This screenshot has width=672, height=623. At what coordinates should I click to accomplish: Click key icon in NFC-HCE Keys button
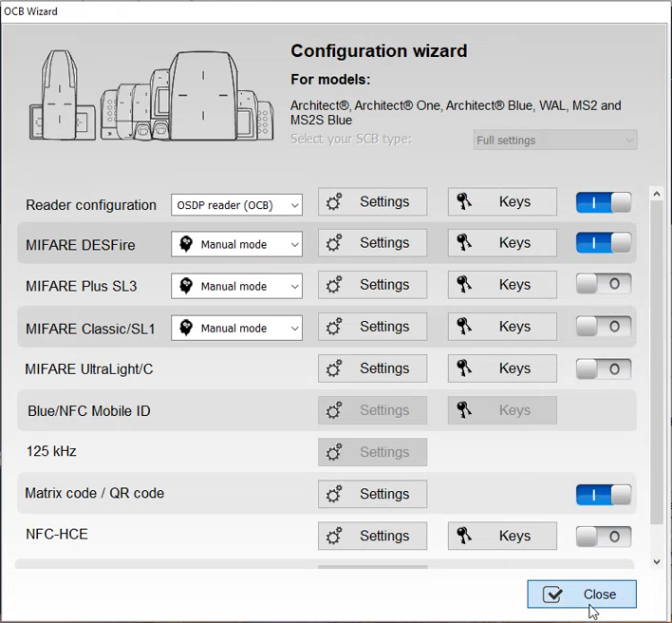tap(464, 536)
